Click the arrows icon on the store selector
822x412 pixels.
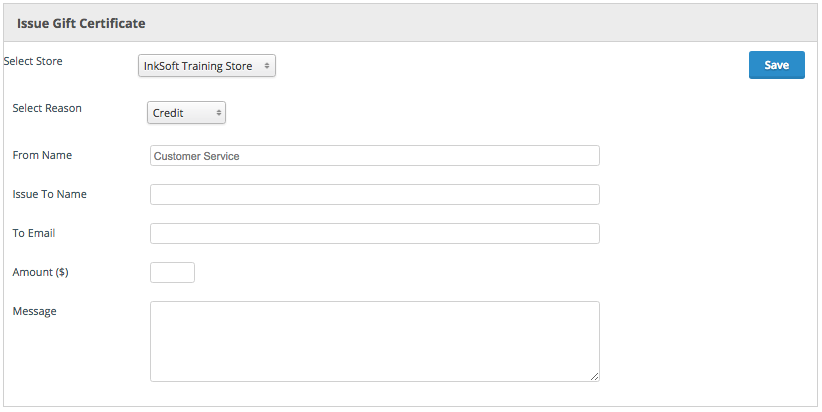point(266,66)
